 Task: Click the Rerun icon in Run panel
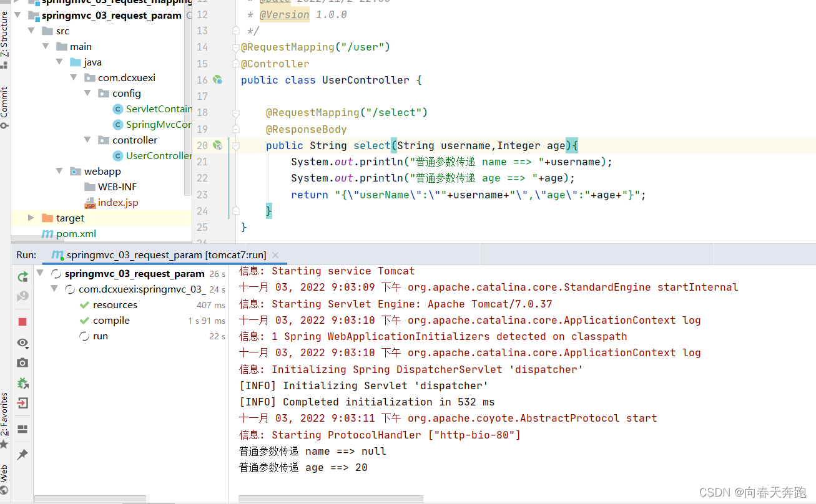(22, 276)
